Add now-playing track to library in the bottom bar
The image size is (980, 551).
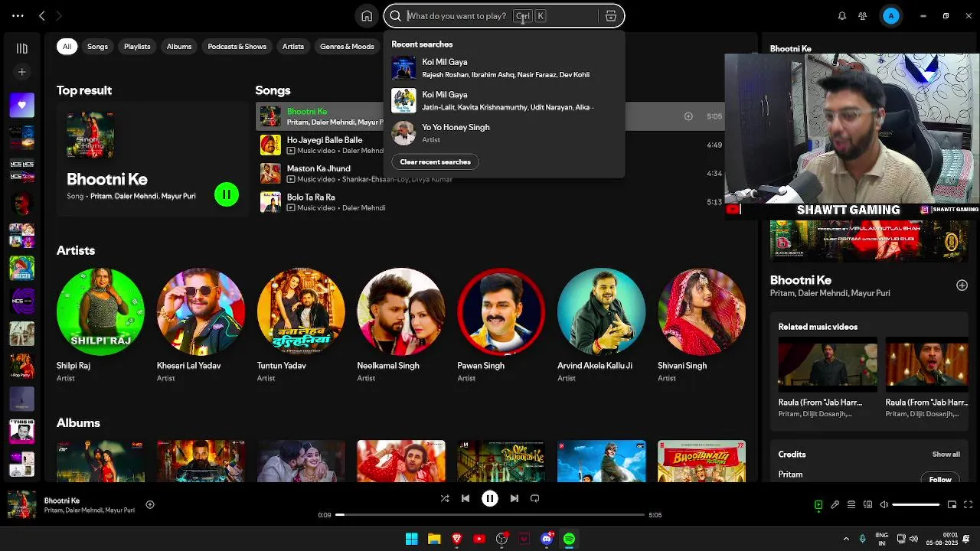click(x=150, y=504)
